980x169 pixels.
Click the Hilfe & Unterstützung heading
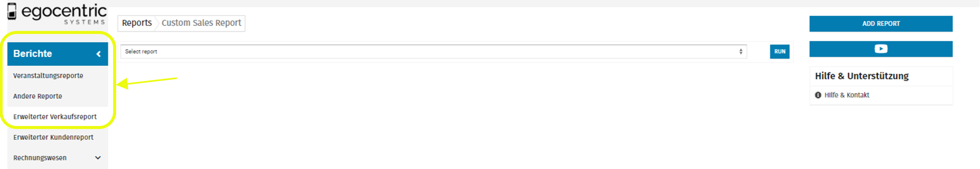[861, 76]
